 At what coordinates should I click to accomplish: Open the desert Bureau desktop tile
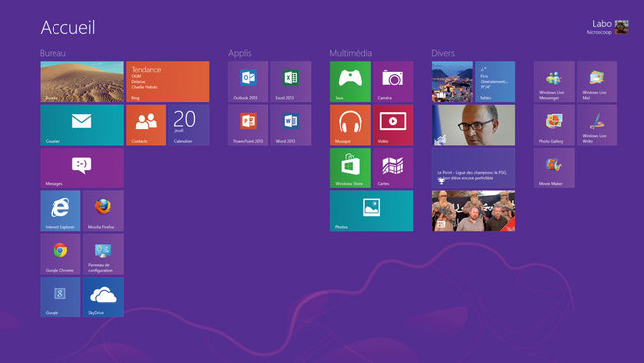coord(81,81)
